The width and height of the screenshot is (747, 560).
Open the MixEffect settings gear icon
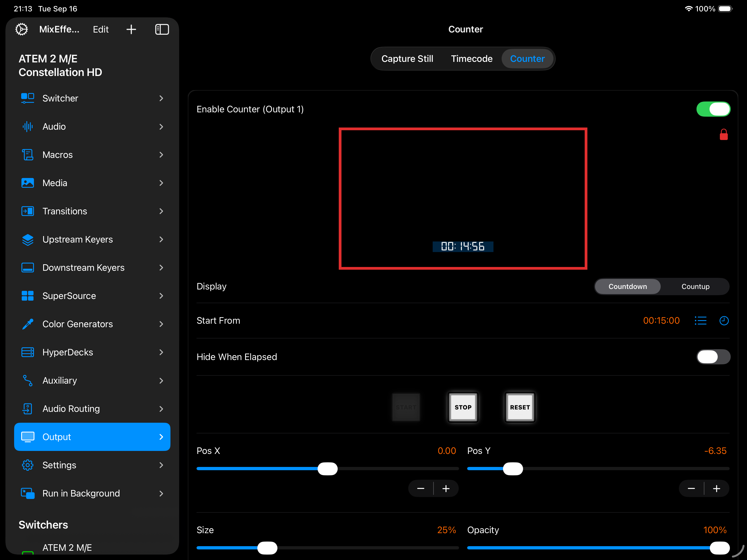pos(22,29)
